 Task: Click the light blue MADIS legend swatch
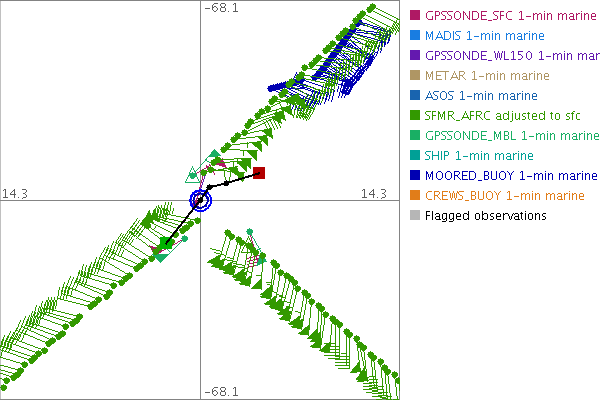[x=415, y=35]
